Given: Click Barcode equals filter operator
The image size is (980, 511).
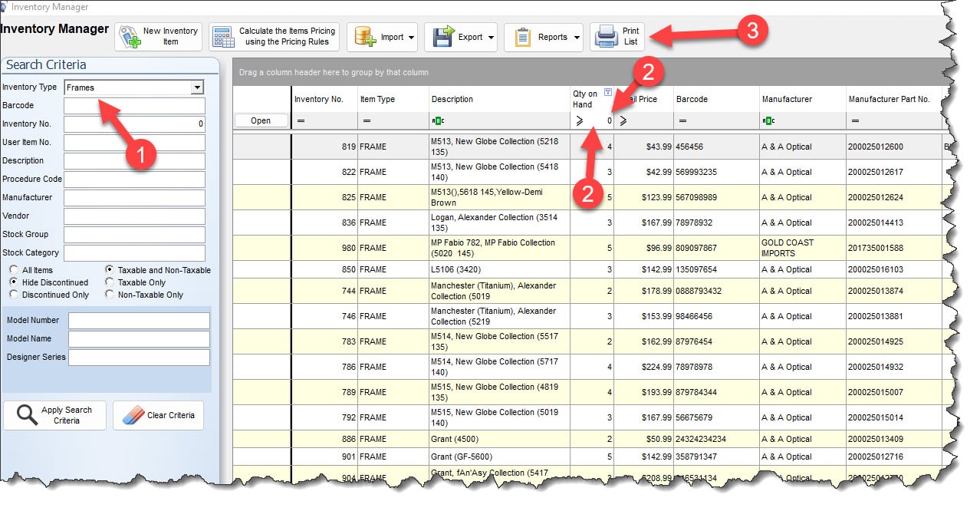Looking at the screenshot, I should tap(682, 120).
